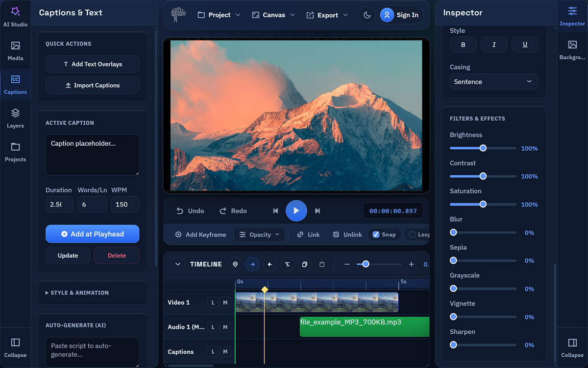Open the Opacity keyframe property dropdown
Image resolution: width=588 pixels, height=368 pixels.
pos(259,234)
